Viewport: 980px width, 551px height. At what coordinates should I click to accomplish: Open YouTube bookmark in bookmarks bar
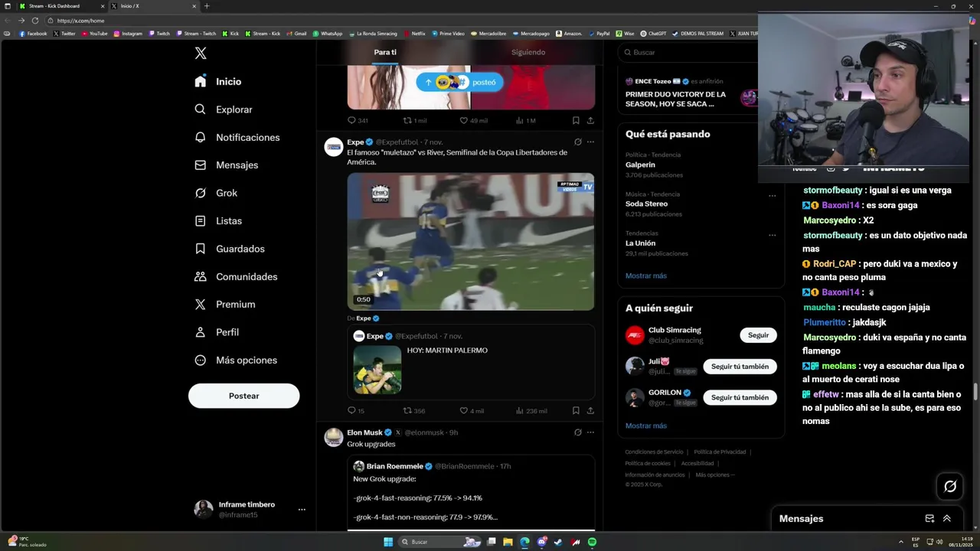coord(94,34)
